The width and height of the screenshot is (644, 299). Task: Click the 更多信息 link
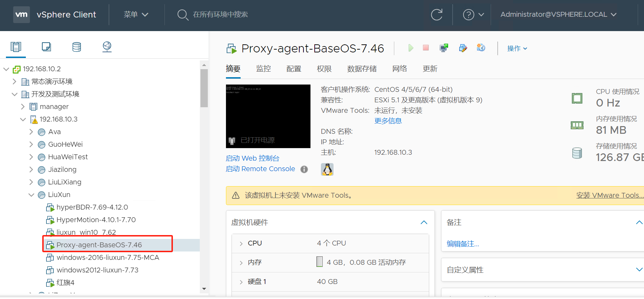388,121
